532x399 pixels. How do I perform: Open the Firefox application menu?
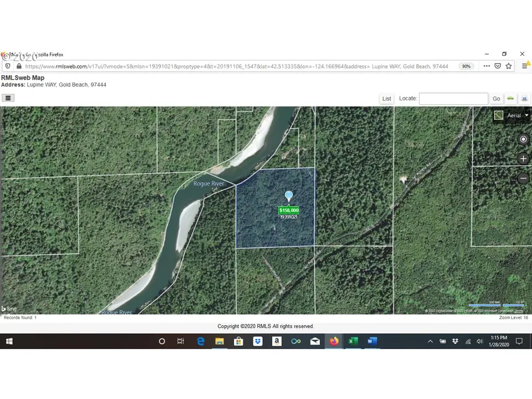tap(525, 66)
